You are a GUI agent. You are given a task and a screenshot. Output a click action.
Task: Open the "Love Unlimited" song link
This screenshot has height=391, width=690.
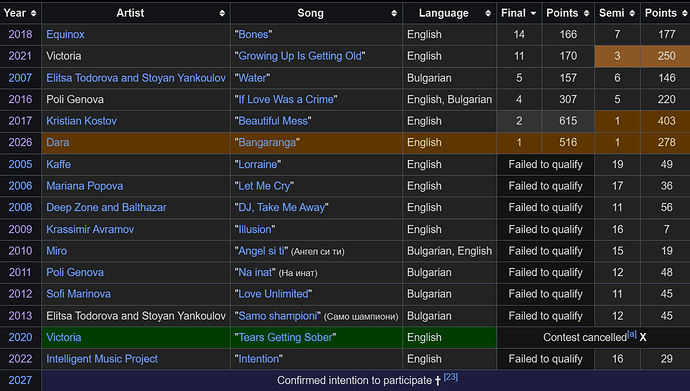[x=273, y=294]
